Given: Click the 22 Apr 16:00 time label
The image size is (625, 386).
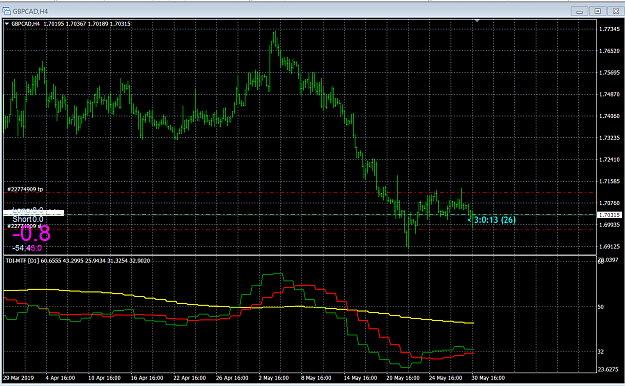Looking at the screenshot, I should tap(189, 378).
